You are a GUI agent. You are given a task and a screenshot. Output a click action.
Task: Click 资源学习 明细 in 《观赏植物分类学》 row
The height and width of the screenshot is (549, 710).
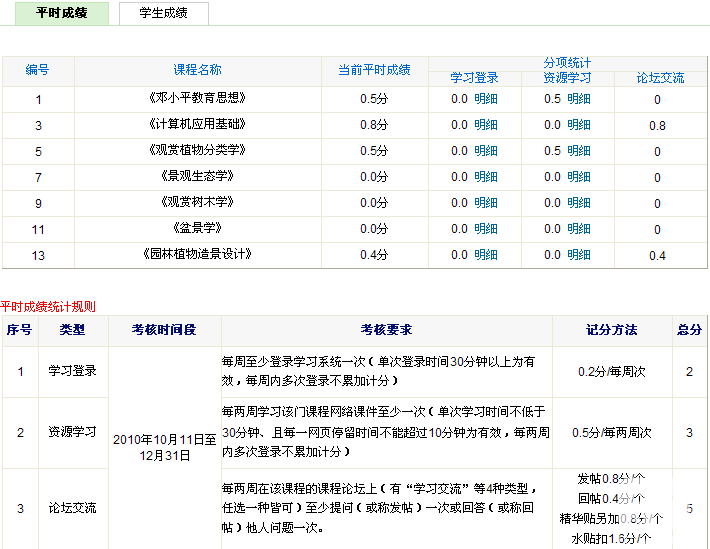(x=579, y=151)
